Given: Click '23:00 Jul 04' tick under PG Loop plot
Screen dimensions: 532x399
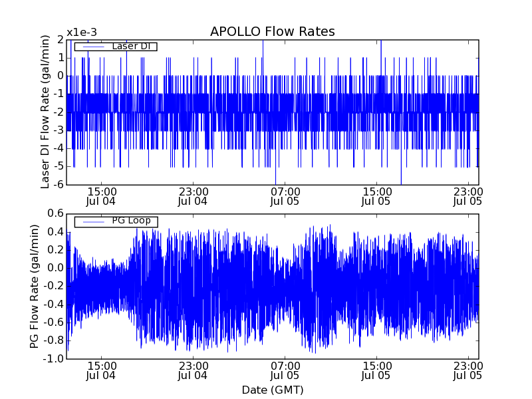Looking at the screenshot, I should click(193, 371).
